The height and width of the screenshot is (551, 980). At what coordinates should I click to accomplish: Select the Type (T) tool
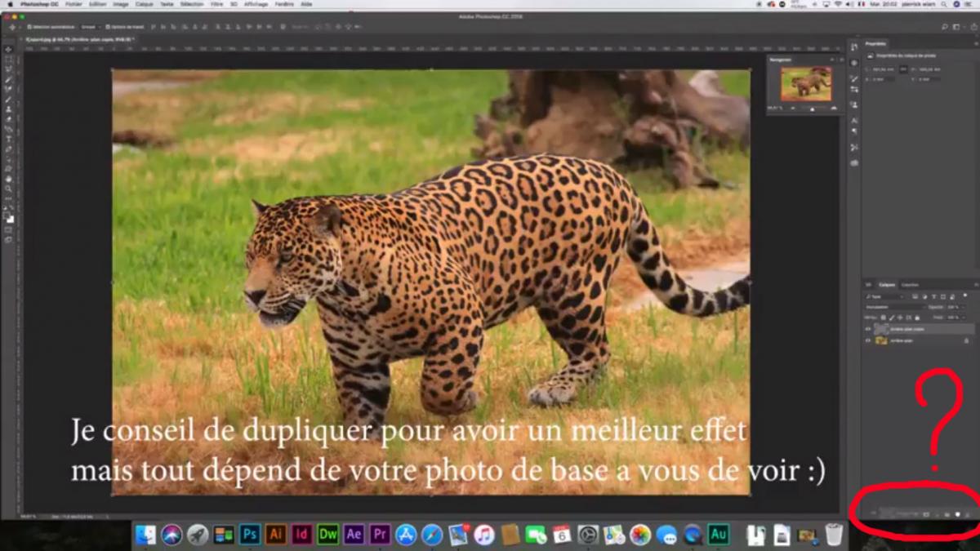[x=9, y=139]
